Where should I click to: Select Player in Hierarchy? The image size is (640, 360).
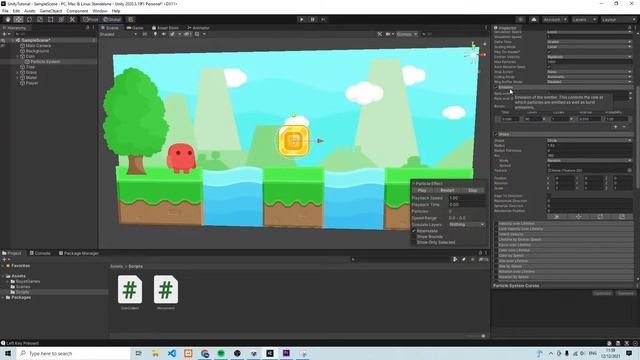[x=31, y=83]
